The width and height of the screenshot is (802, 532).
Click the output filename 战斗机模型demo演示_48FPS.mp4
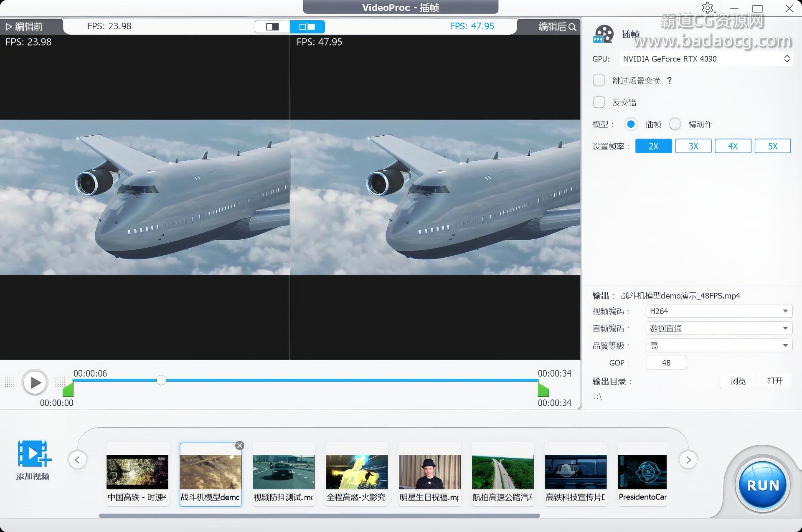[680, 296]
